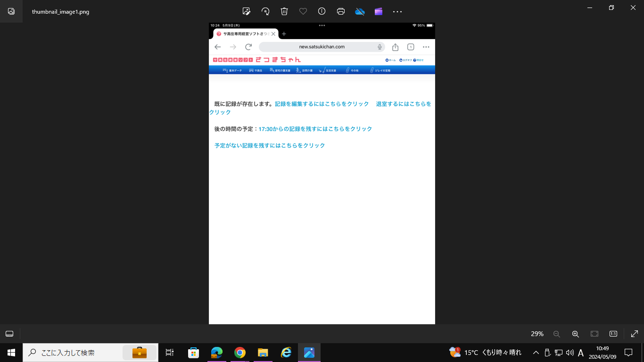Open the 29% zoom level control
This screenshot has height=362, width=644.
pos(537,334)
